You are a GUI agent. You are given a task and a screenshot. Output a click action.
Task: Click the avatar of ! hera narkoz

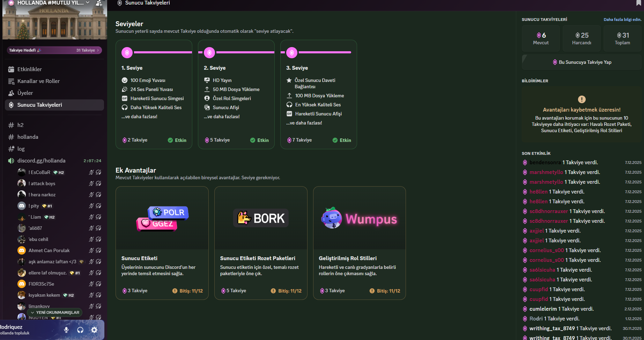pyautogui.click(x=22, y=195)
